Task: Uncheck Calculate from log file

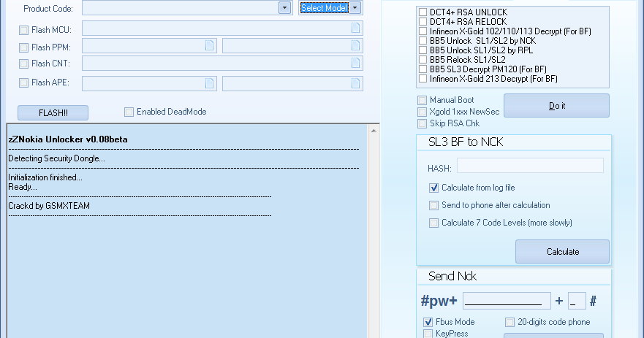Action: pos(433,188)
